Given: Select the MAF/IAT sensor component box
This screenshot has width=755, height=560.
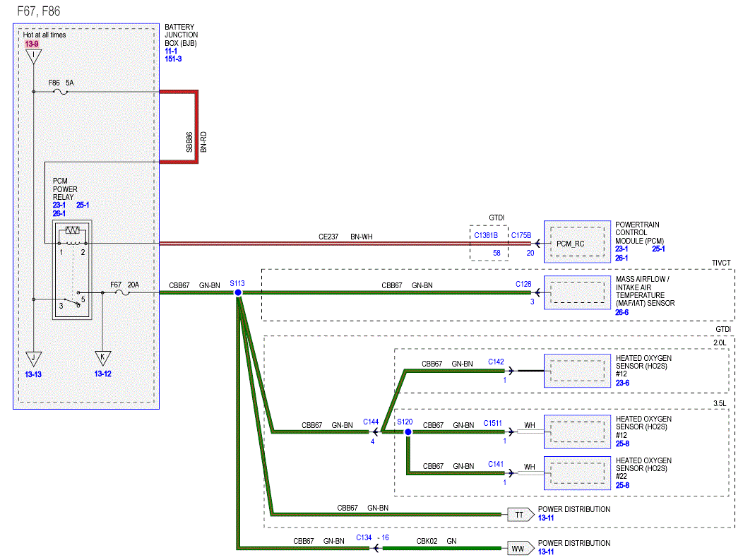Looking at the screenshot, I should (x=577, y=292).
